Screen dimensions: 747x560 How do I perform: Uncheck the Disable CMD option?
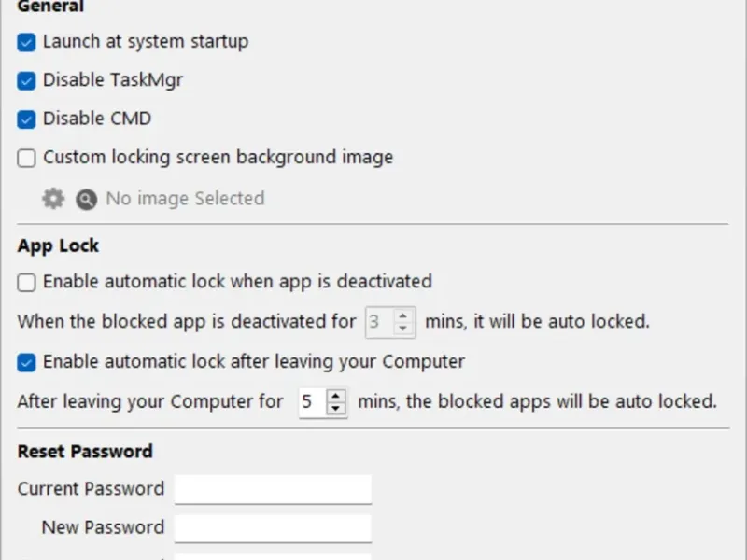click(26, 119)
